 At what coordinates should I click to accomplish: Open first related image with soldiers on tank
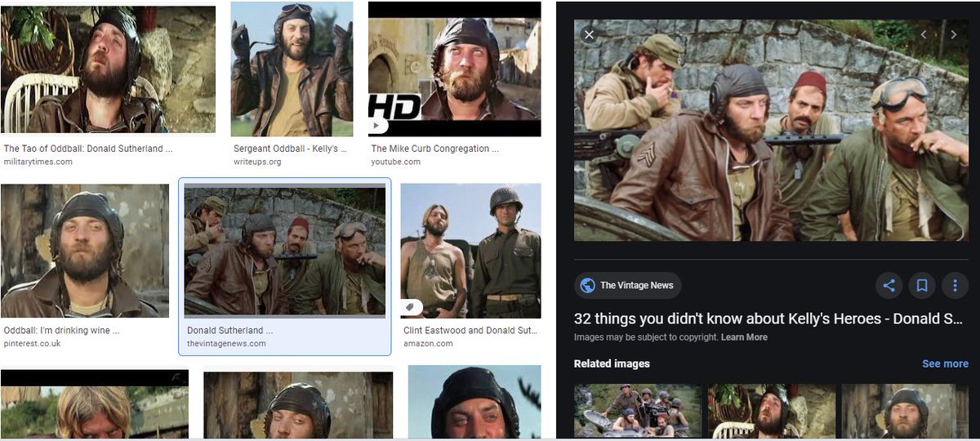pyautogui.click(x=637, y=411)
